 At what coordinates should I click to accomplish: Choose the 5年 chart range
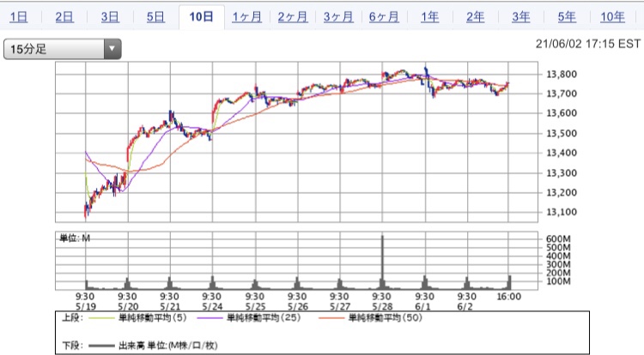567,17
